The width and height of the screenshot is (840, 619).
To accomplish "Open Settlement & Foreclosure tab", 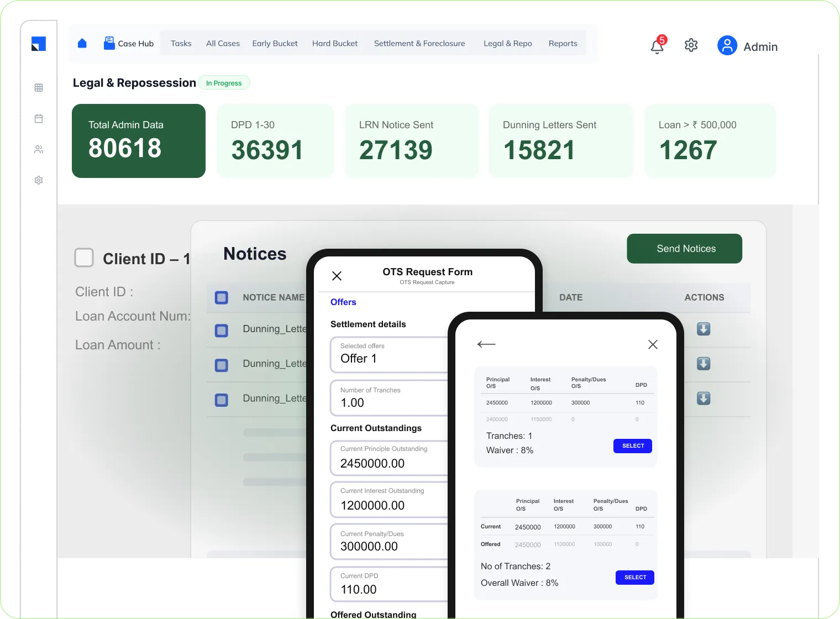I will (419, 43).
